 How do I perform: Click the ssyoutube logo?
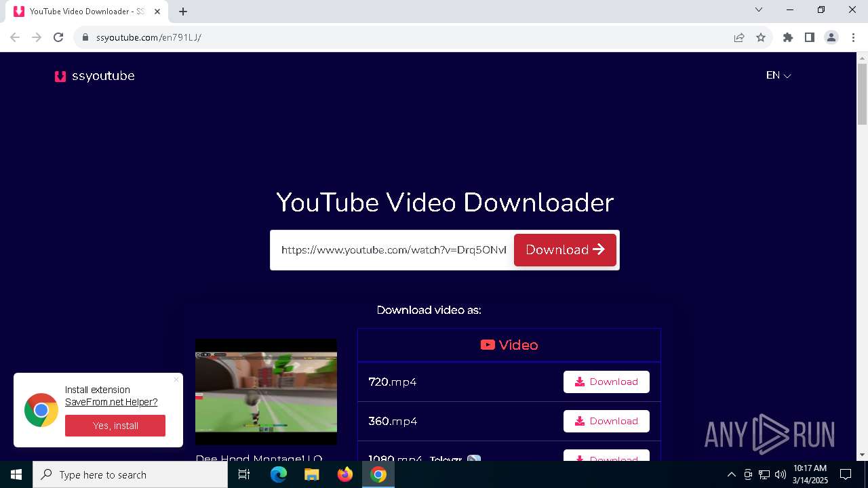tap(95, 76)
